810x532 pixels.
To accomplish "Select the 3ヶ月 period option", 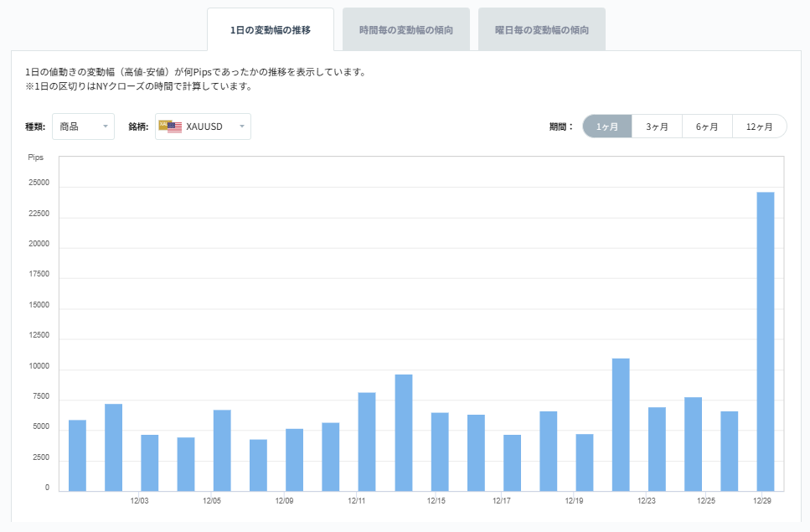I will pyautogui.click(x=658, y=126).
